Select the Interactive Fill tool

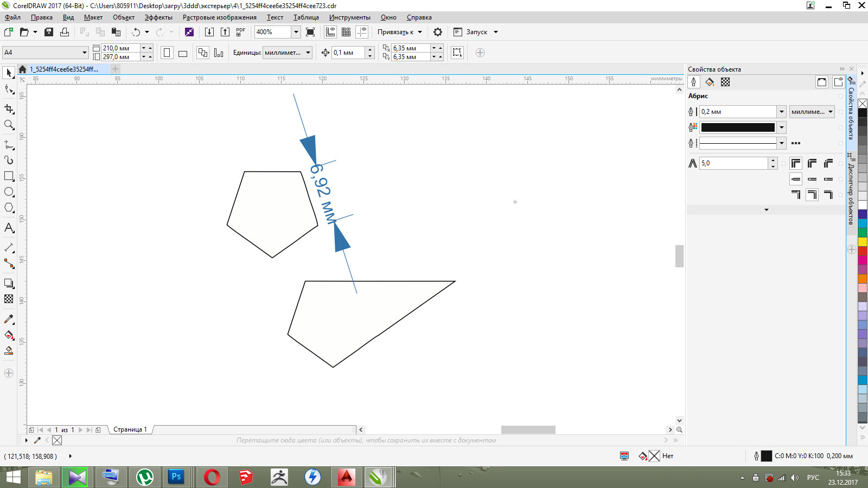[9, 335]
